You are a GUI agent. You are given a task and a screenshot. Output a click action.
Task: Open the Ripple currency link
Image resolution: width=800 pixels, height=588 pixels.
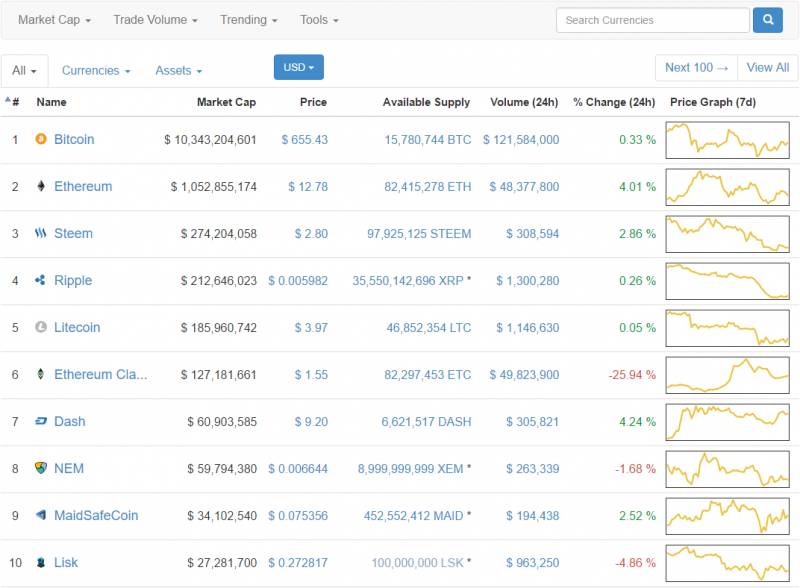point(73,280)
